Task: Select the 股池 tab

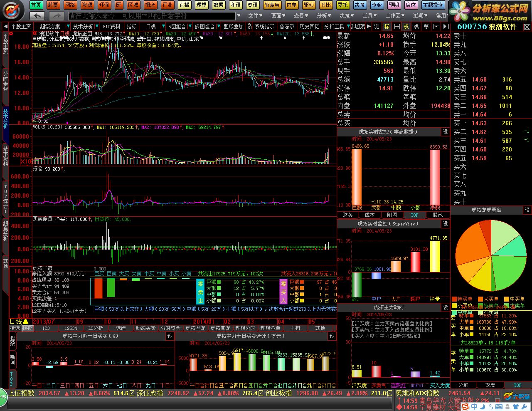Action: (438, 215)
